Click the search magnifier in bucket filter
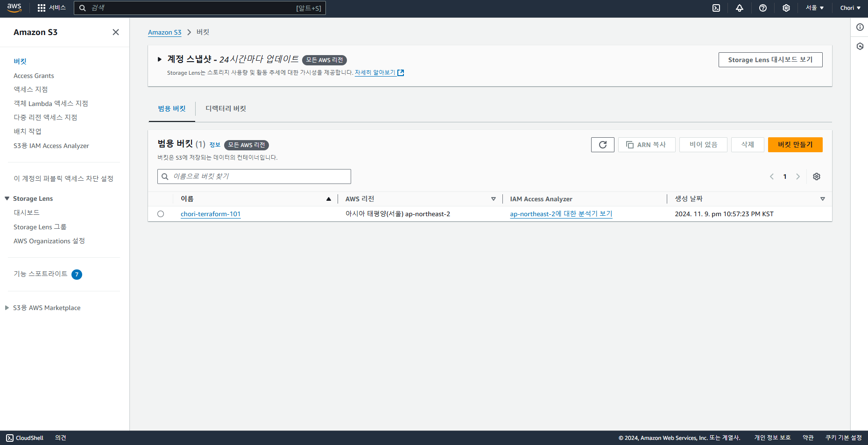This screenshot has height=445, width=868. (165, 177)
